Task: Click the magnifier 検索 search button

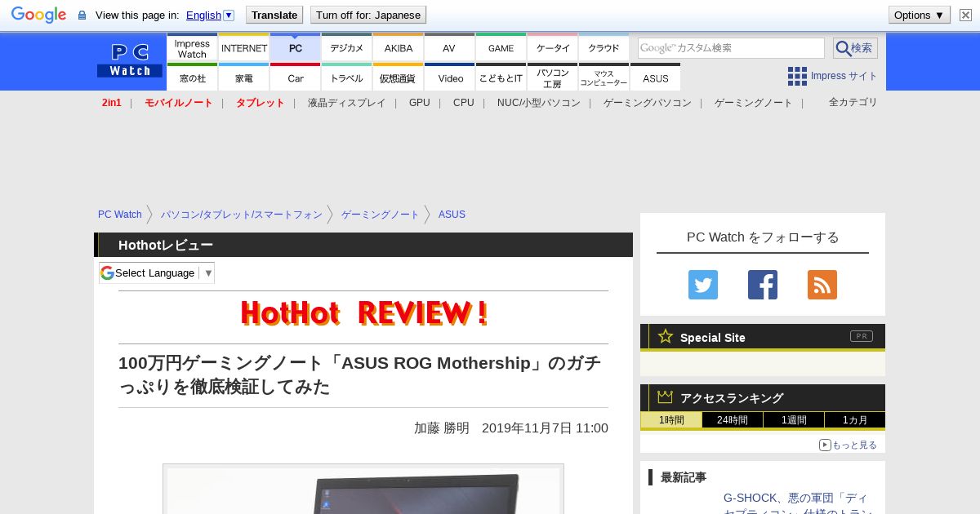Action: pos(855,48)
